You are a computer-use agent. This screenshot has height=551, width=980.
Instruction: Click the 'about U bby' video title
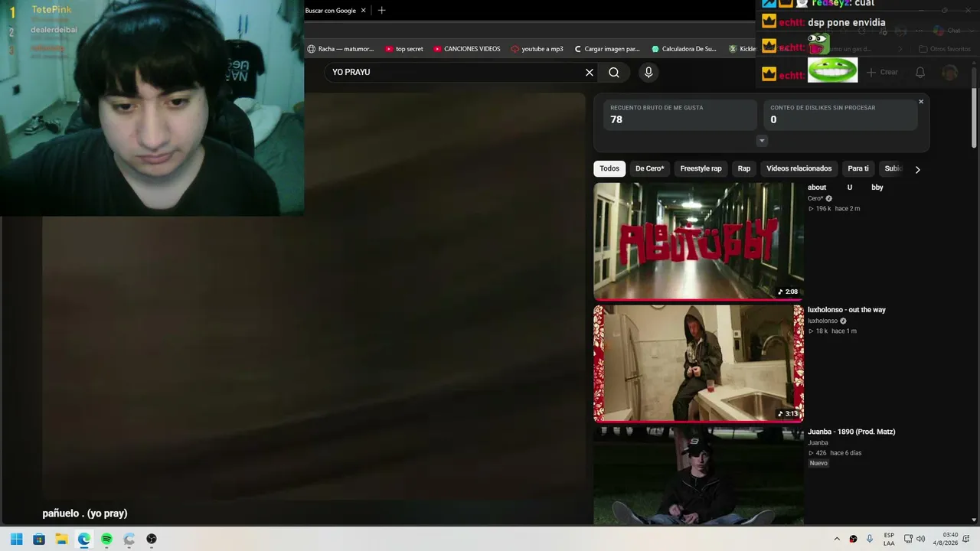845,187
